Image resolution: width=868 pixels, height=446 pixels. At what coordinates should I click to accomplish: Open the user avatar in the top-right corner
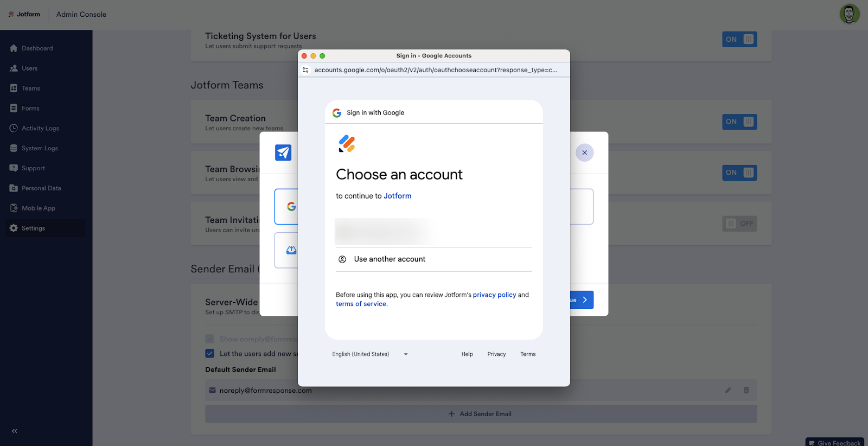pos(850,14)
